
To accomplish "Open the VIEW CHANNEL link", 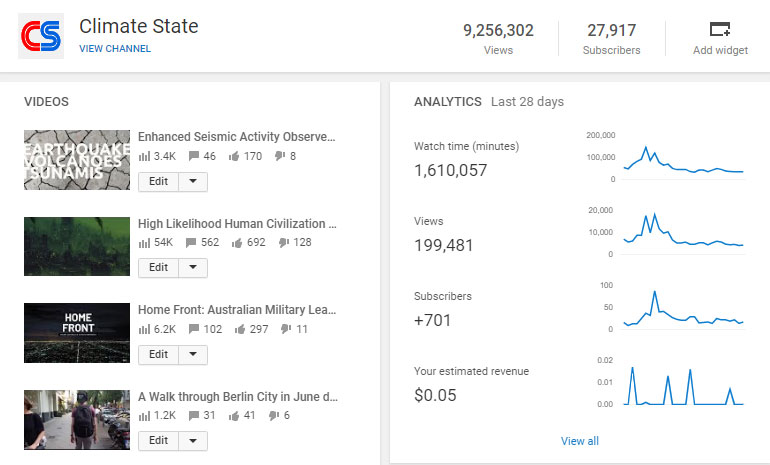I will [x=115, y=49].
